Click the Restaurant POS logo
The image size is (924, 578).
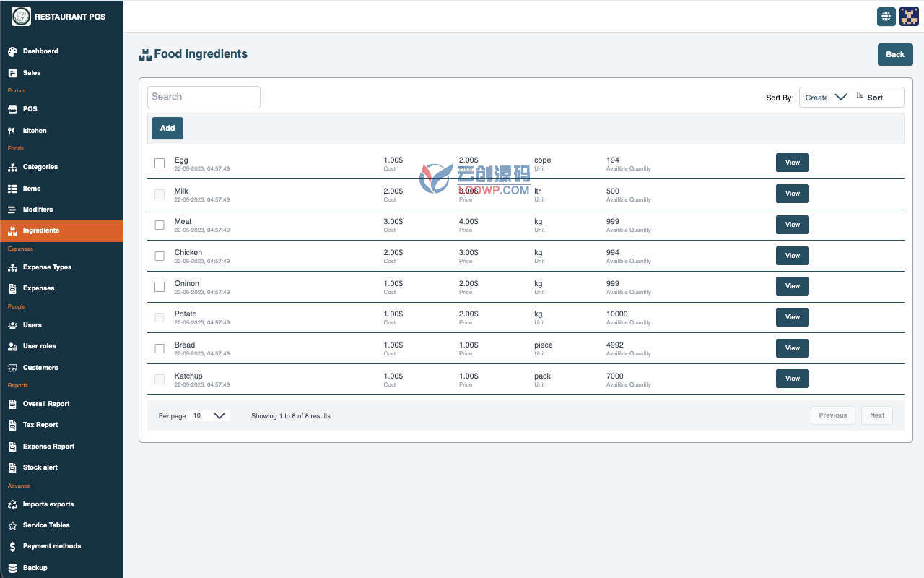21,16
